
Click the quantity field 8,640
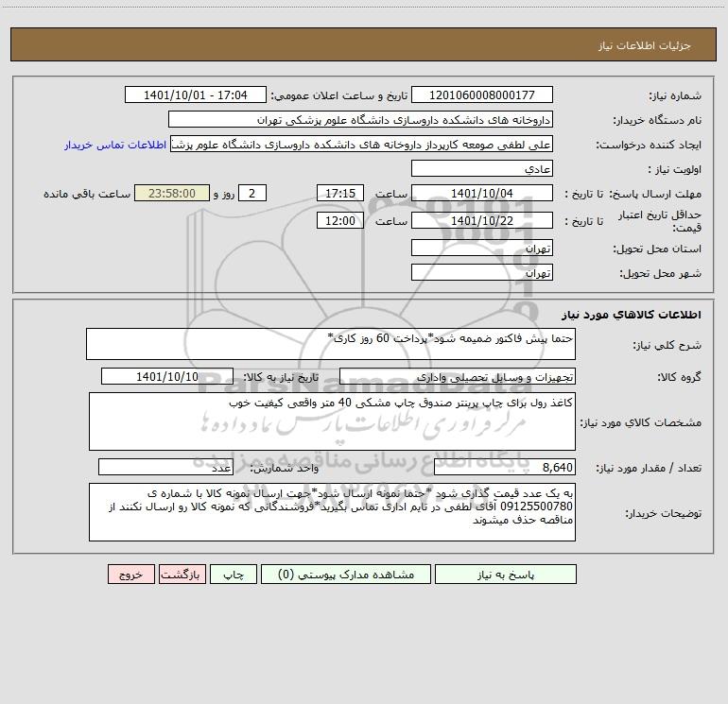tap(505, 467)
